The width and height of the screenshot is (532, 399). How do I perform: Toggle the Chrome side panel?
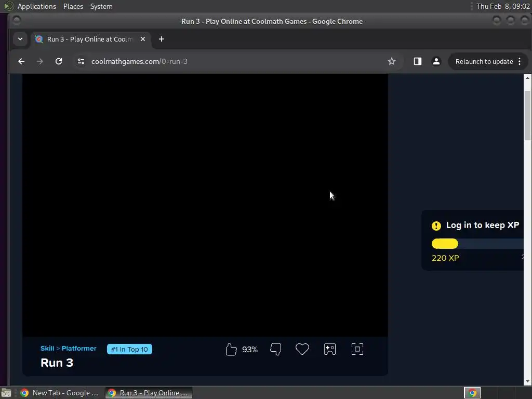[417, 61]
